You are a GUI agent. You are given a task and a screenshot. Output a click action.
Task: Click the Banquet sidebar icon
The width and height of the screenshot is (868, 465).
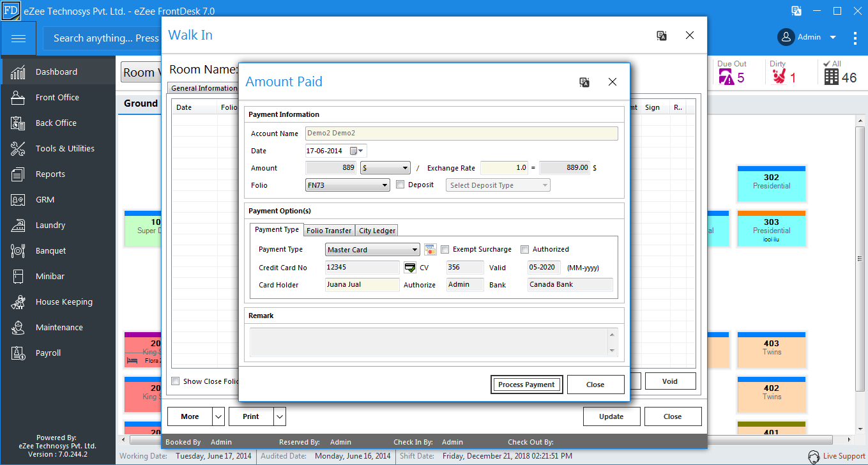click(x=18, y=250)
